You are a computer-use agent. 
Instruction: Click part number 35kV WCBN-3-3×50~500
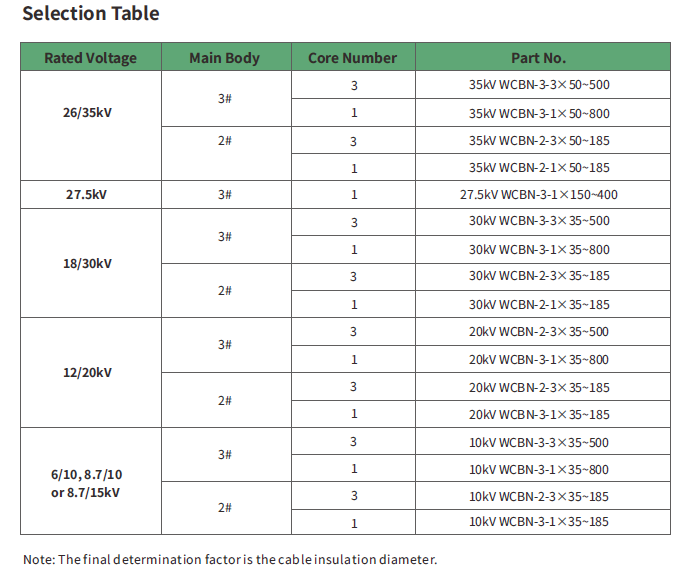tap(538, 86)
